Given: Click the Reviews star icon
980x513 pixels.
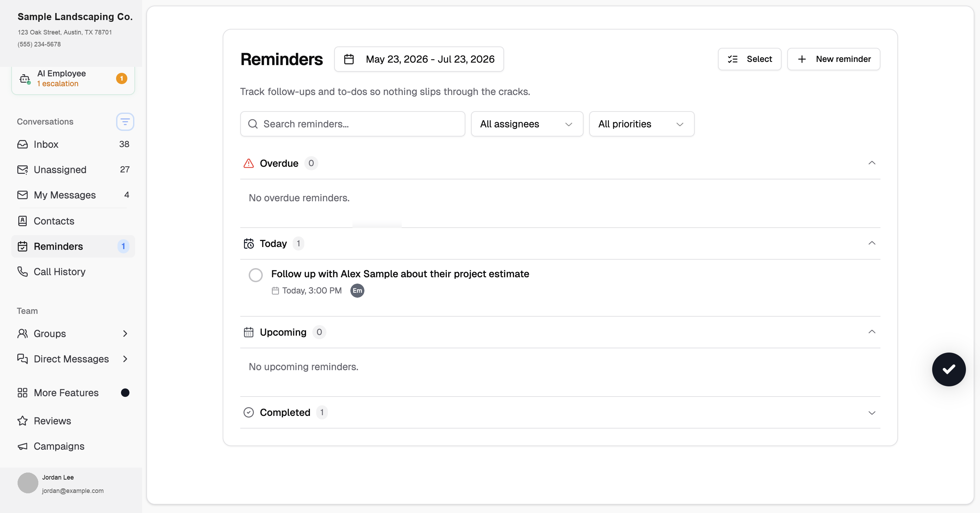Looking at the screenshot, I should point(23,420).
